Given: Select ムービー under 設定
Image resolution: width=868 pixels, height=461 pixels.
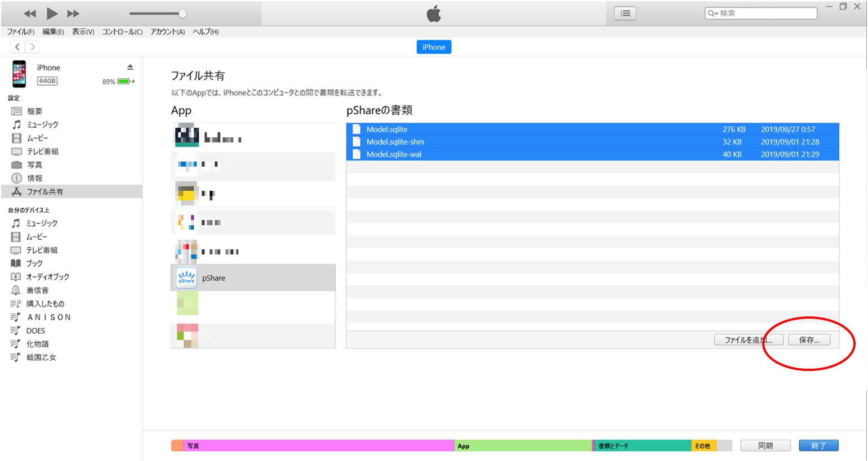Looking at the screenshot, I should point(72,138).
